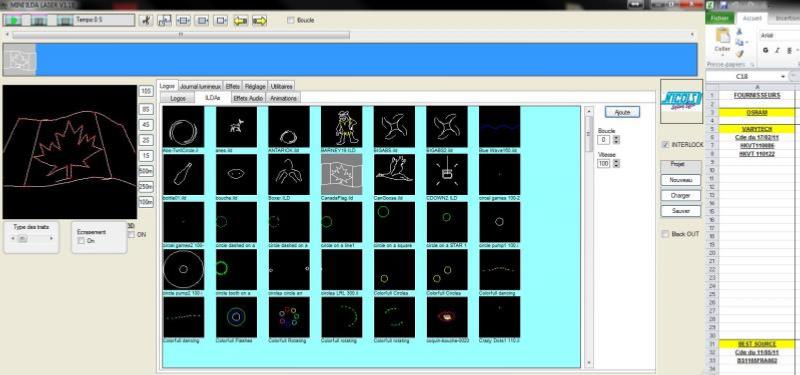Click the Charger project button
The width and height of the screenshot is (800, 375).
(681, 195)
